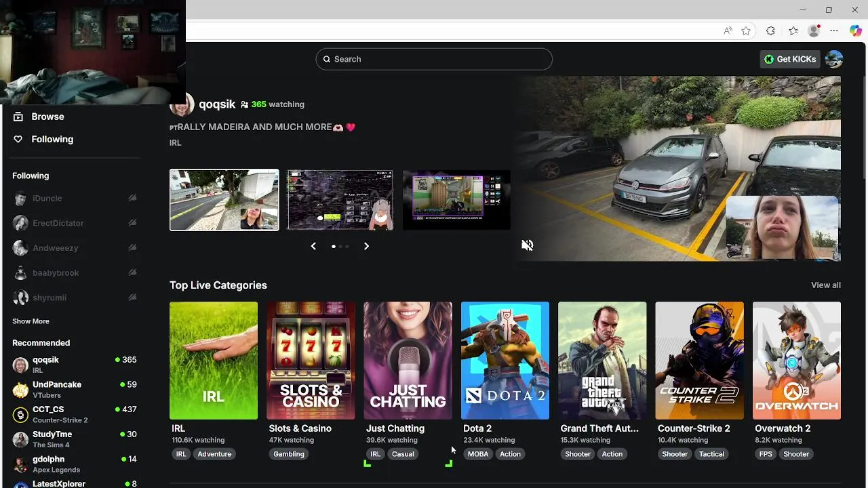Click the Read aloud browser icon
The width and height of the screenshot is (868, 488).
[728, 30]
